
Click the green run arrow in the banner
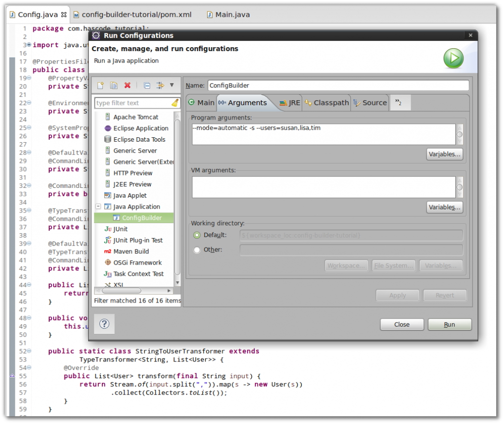click(x=452, y=58)
